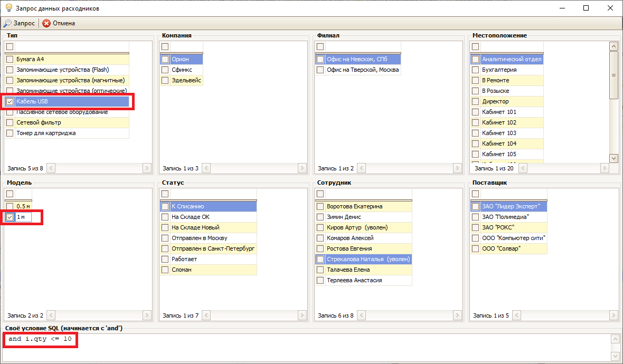Toggle select-all checkbox in Компания header
The image size is (623, 364).
click(x=165, y=47)
